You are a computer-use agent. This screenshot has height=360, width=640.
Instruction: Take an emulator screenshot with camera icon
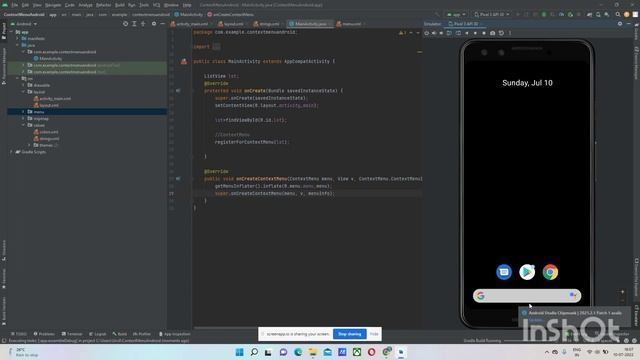pos(493,33)
